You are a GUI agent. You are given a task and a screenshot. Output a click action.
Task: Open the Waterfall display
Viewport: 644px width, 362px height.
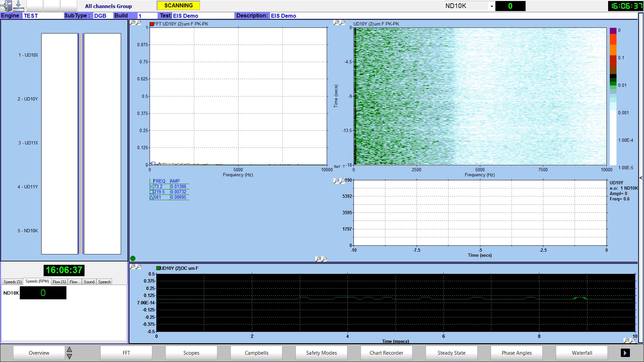[x=582, y=353]
